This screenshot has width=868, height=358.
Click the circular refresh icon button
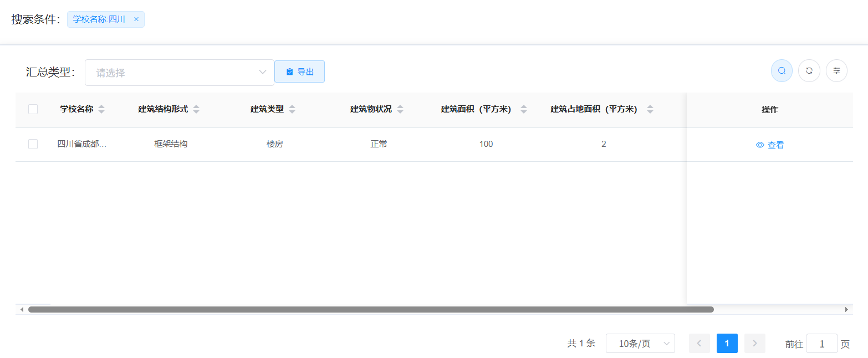tap(809, 71)
